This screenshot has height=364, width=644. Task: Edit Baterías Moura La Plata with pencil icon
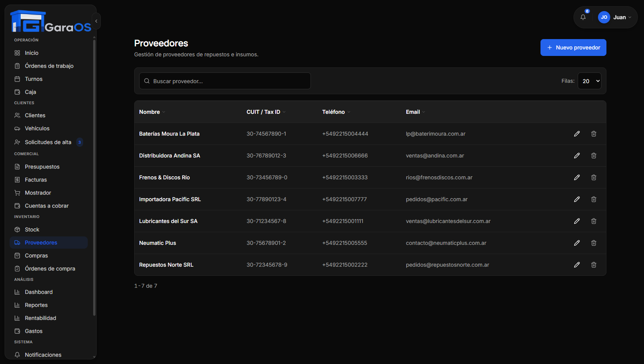click(x=577, y=134)
